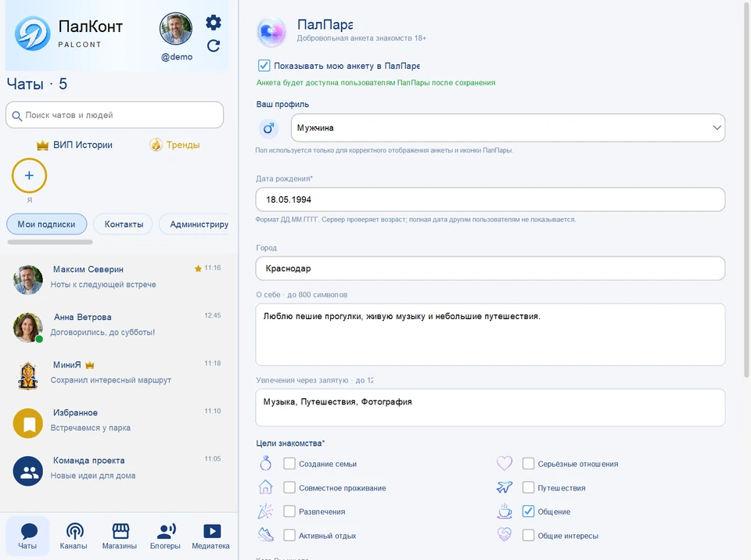Click the plus circle to add story
751x560 pixels.
29,175
